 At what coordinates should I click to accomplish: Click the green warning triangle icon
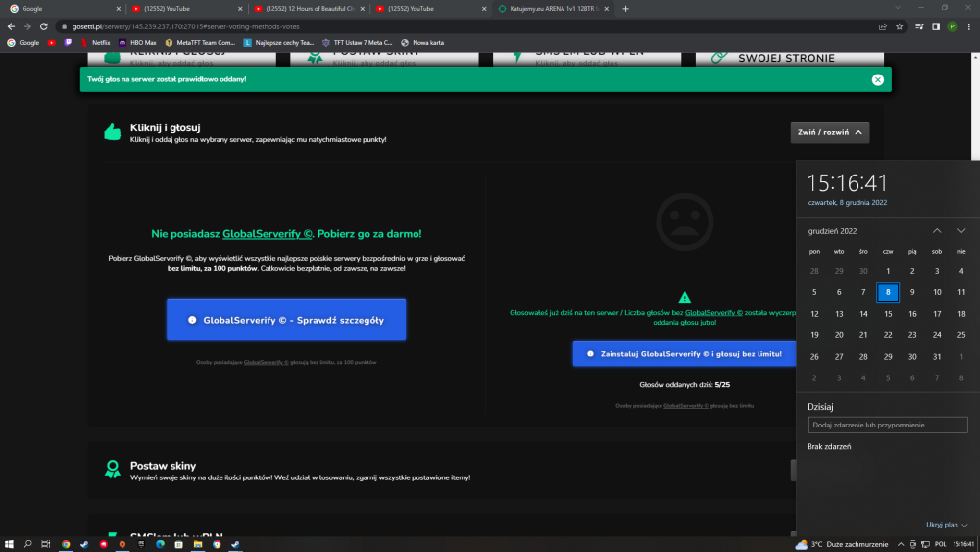click(684, 297)
